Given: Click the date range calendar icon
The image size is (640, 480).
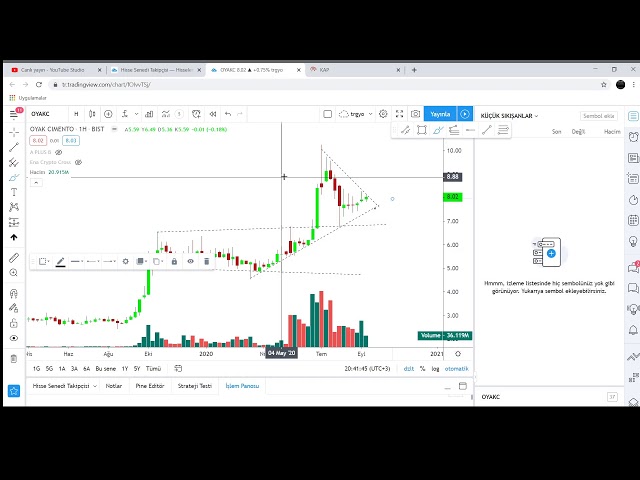Looking at the screenshot, I should coord(178,369).
